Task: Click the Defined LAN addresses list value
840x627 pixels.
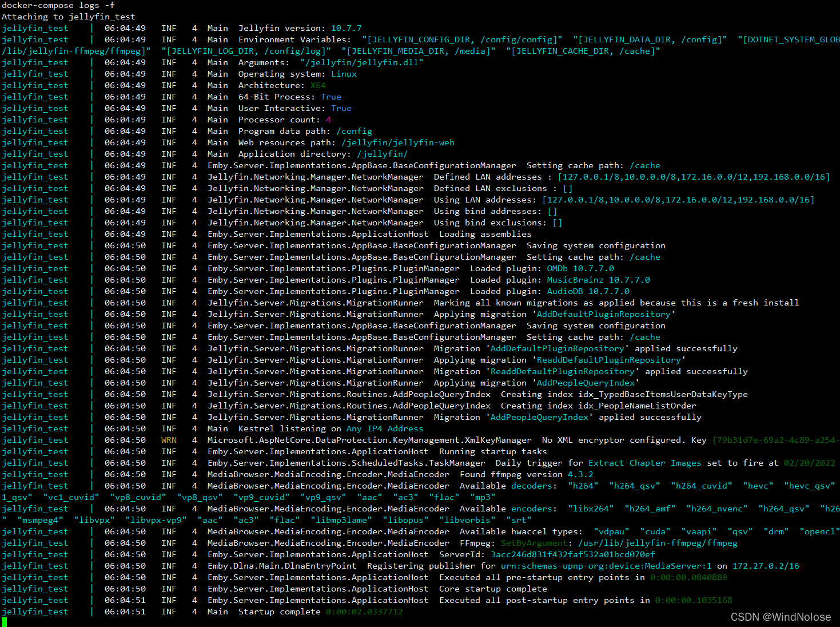Action: click(694, 177)
